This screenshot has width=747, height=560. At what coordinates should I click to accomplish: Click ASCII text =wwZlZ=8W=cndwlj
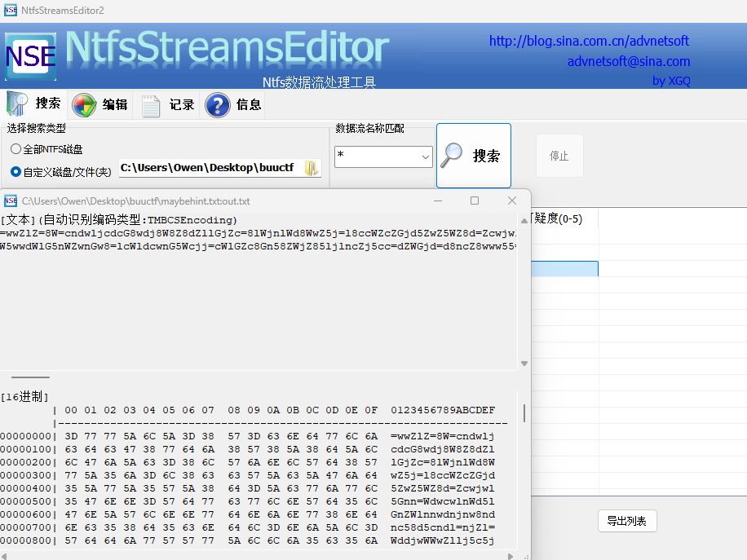click(x=443, y=436)
